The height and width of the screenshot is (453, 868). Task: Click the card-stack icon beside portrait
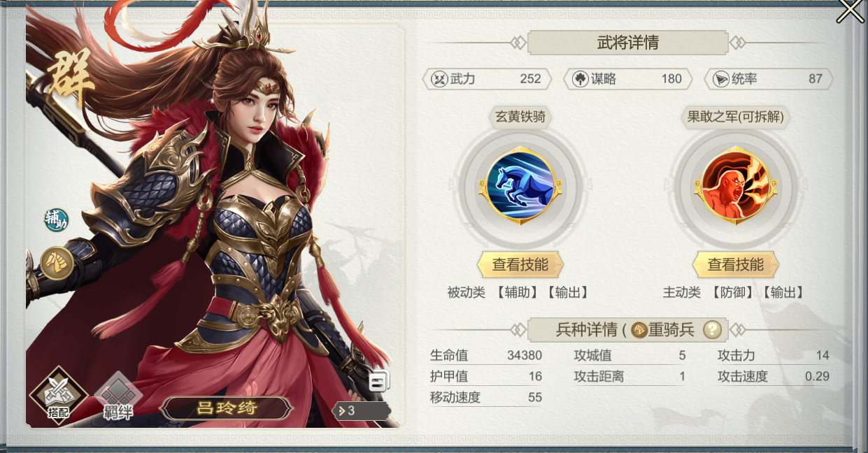[379, 381]
